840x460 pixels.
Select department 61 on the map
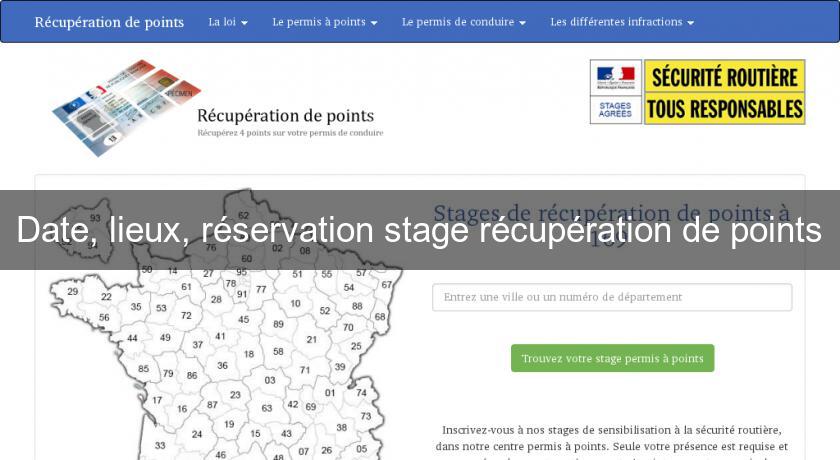pos(186,287)
